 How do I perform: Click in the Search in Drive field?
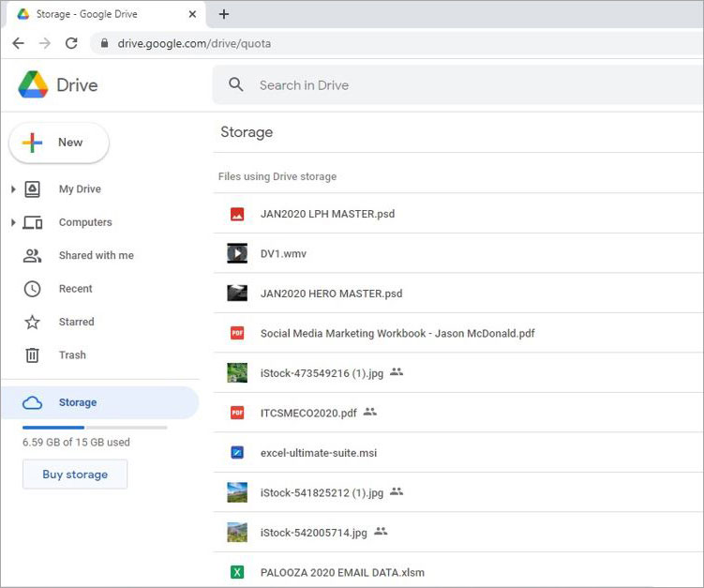click(458, 85)
